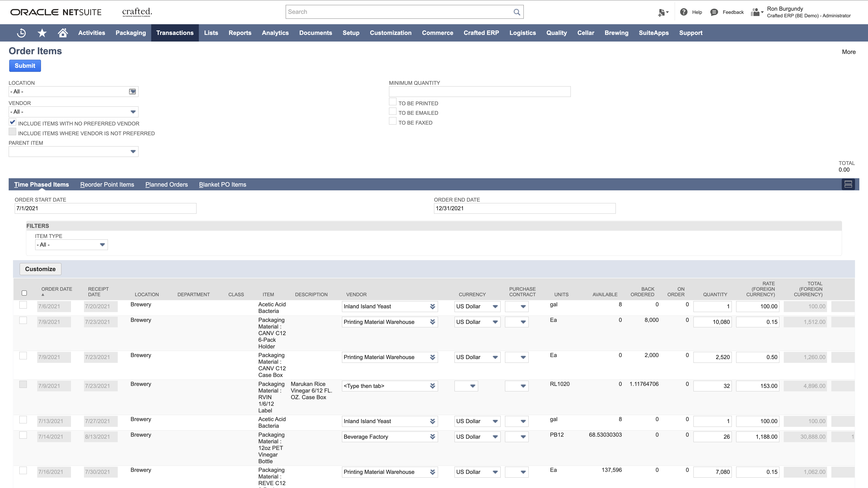
Task: Open the ITEM TYPE filter dropdown
Action: click(102, 245)
